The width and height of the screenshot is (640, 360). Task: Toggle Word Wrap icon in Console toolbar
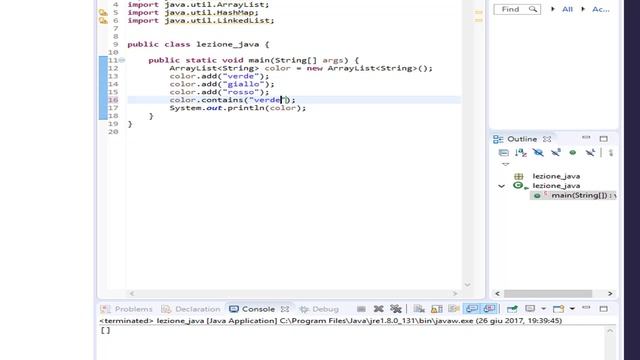pos(453,309)
